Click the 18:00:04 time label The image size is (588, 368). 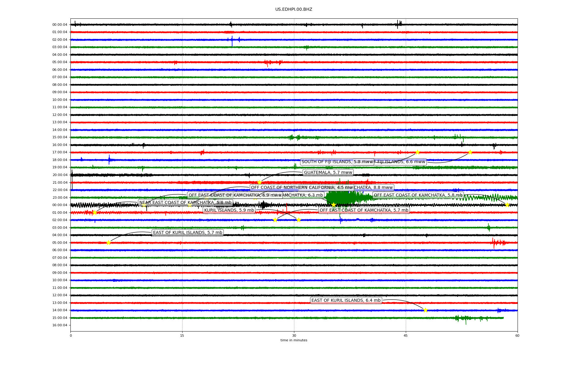pos(60,160)
